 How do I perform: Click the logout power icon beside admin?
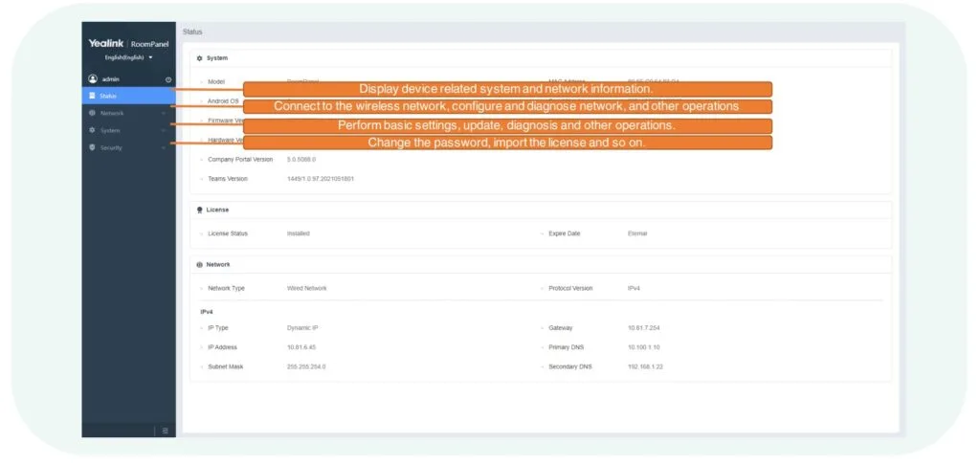(168, 80)
